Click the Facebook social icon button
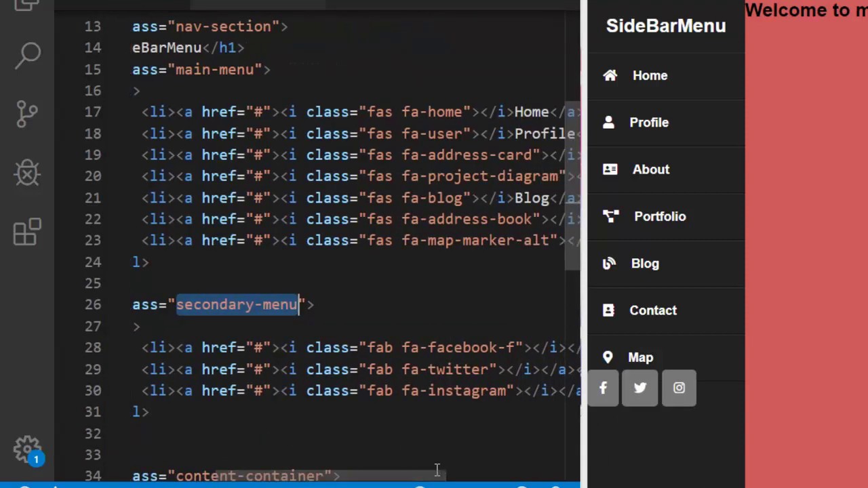The image size is (868, 488). (603, 388)
